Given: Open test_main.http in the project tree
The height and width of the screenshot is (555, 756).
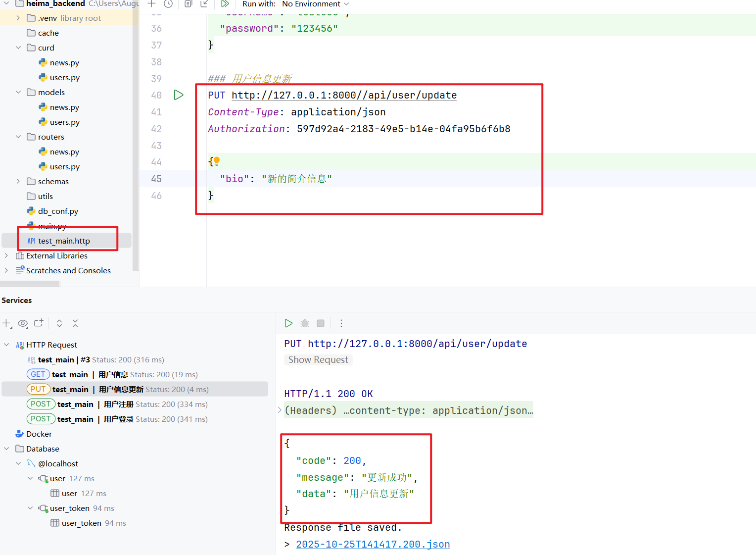Looking at the screenshot, I should pyautogui.click(x=64, y=241).
